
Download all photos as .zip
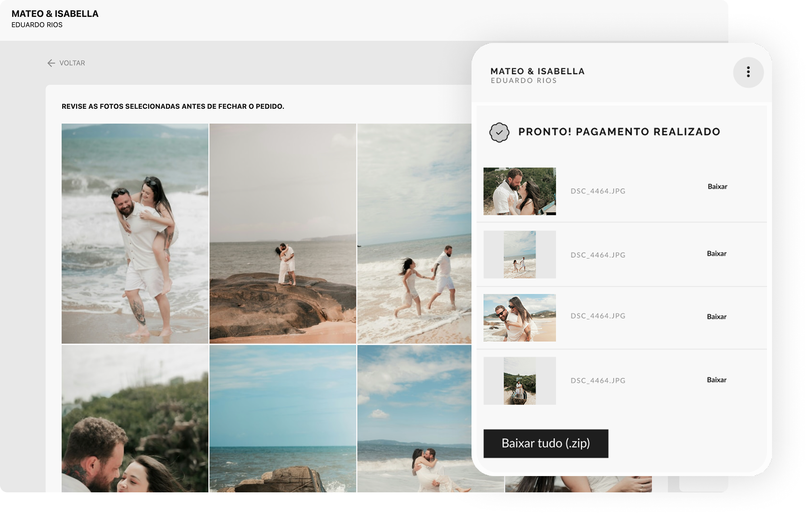tap(546, 443)
